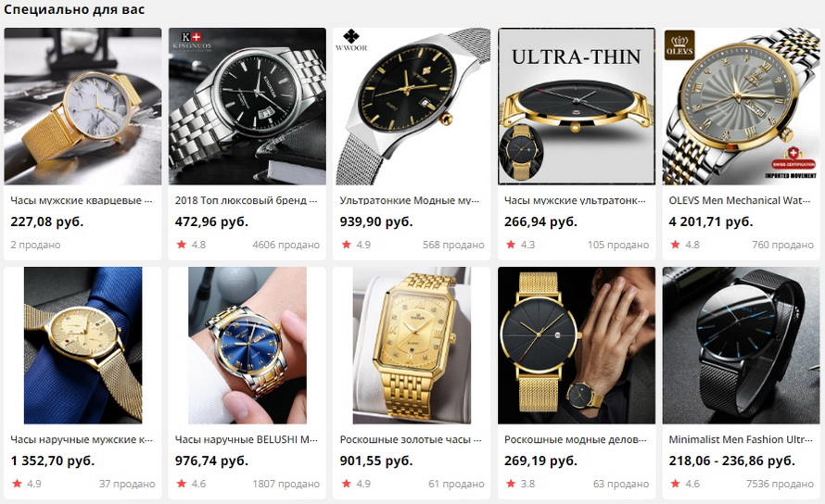This screenshot has height=504, width=825.
Task: Click the Swiss certification badge on the OLEVS watch
Action: tap(793, 157)
